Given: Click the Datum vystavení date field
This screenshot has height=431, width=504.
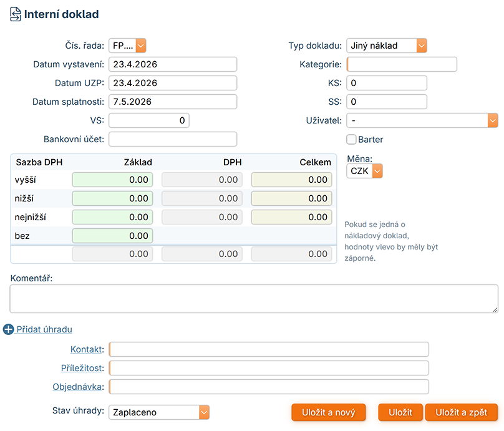Looking at the screenshot, I should [173, 64].
